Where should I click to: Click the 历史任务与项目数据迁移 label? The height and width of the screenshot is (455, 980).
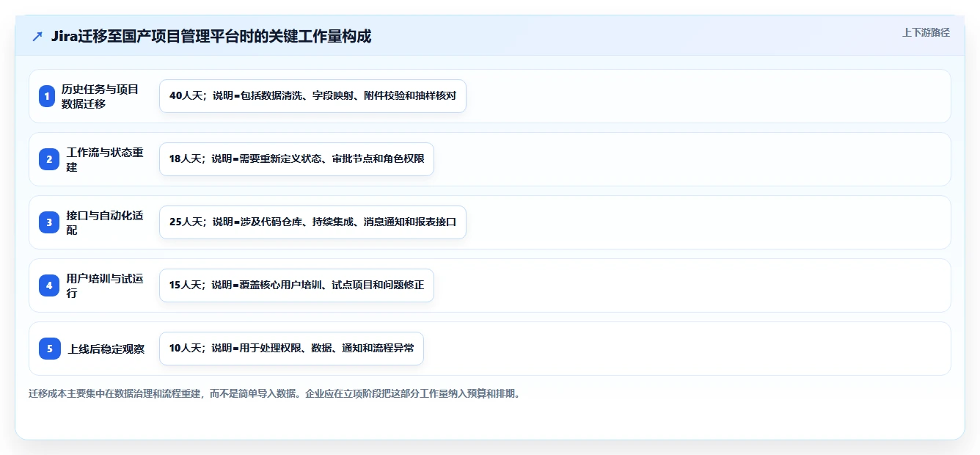pyautogui.click(x=100, y=96)
